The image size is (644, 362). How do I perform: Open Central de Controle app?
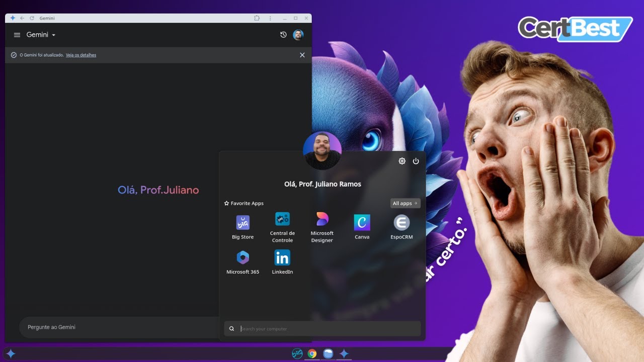pyautogui.click(x=282, y=227)
